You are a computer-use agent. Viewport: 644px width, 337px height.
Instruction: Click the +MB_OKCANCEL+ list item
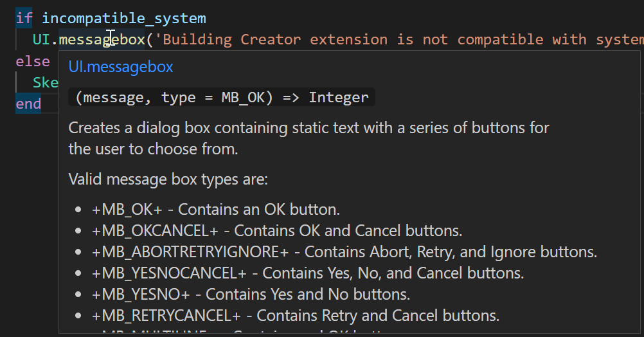pyautogui.click(x=277, y=230)
